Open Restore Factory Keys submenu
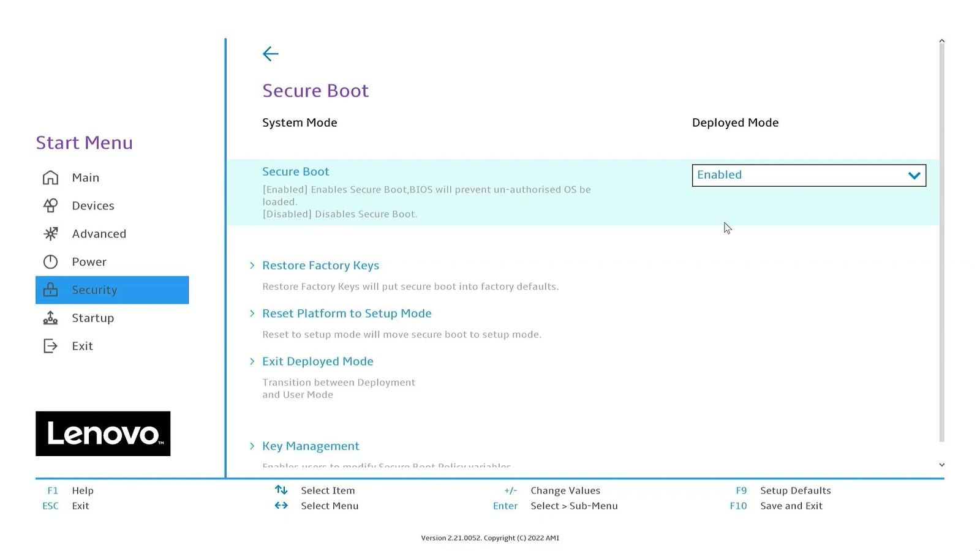 320,266
